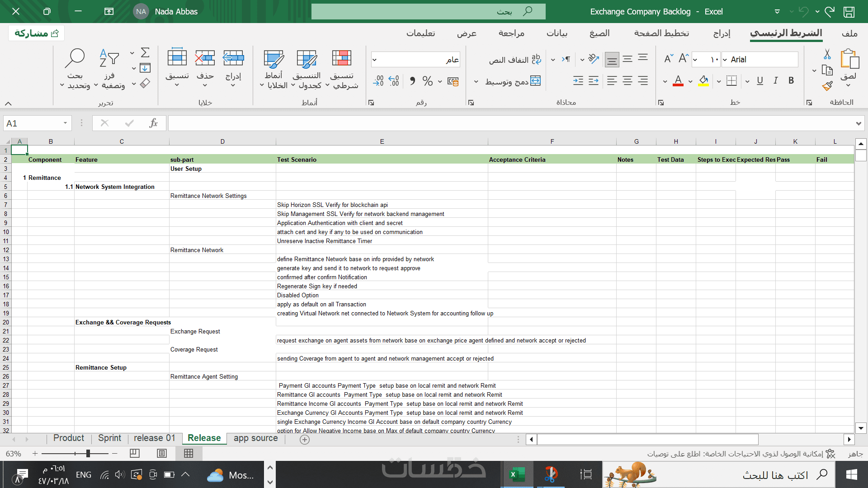Apply the fill color bucket icon

pyautogui.click(x=703, y=81)
